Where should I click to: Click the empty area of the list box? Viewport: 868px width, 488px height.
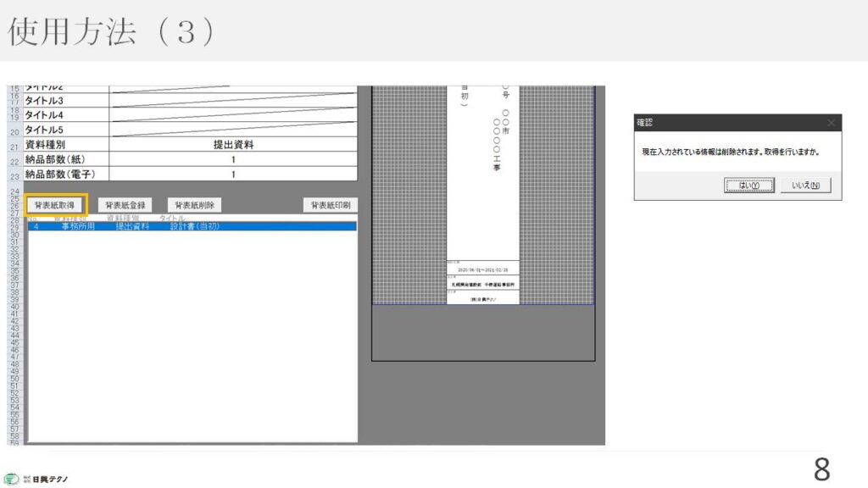click(192, 339)
